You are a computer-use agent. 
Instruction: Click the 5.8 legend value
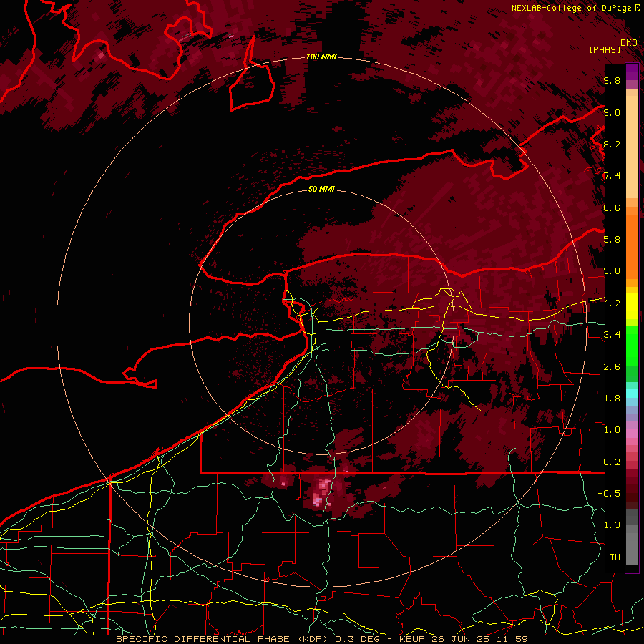[612, 240]
